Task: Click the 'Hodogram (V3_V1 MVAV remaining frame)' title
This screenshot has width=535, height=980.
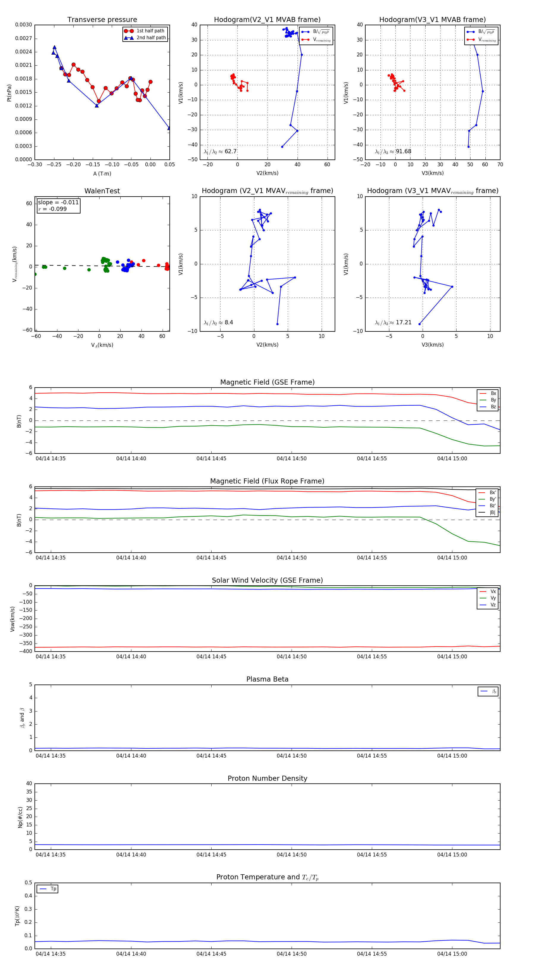Action: pyautogui.click(x=432, y=191)
